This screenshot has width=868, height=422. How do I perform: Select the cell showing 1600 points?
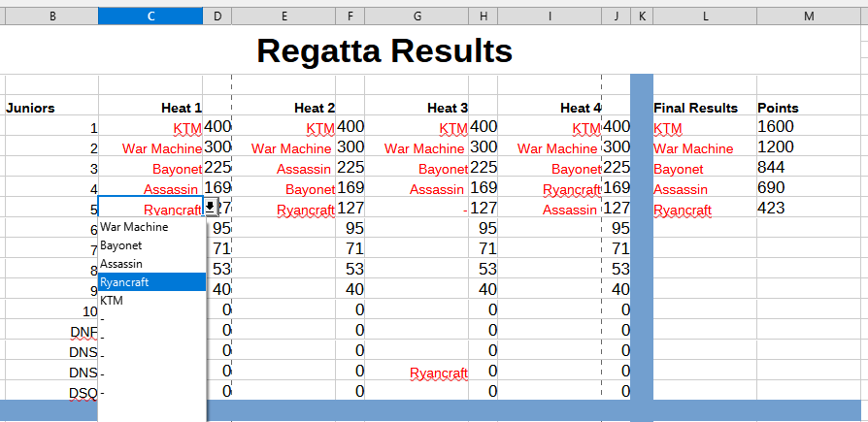(777, 126)
